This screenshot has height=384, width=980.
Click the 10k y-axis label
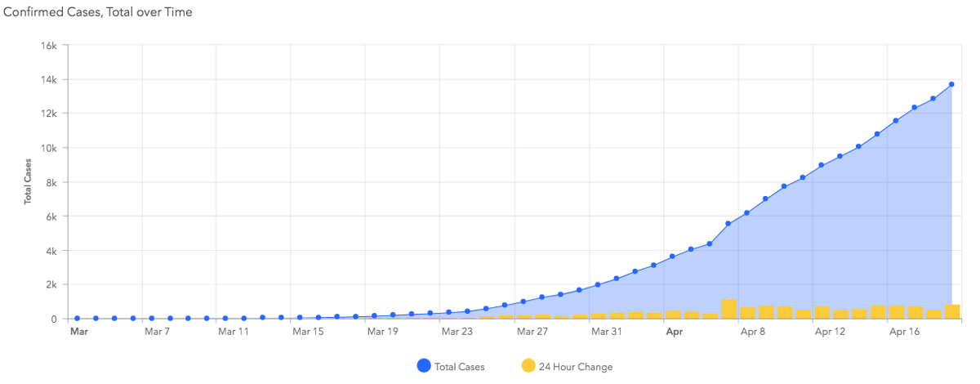(x=48, y=148)
